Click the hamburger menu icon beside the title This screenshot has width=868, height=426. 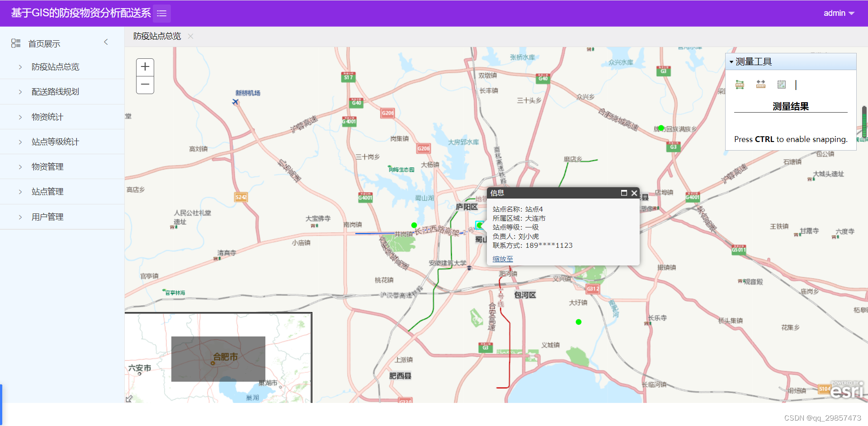(x=161, y=13)
